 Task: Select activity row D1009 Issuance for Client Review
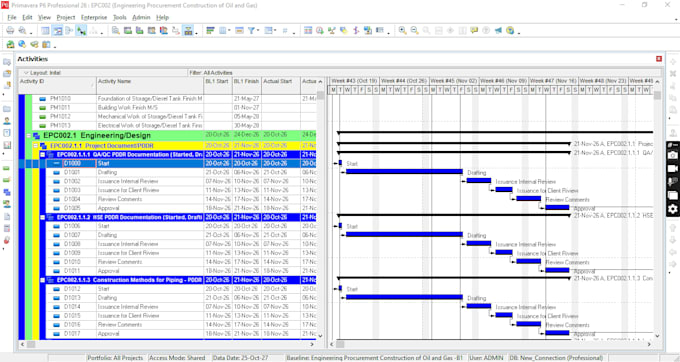tap(167, 253)
